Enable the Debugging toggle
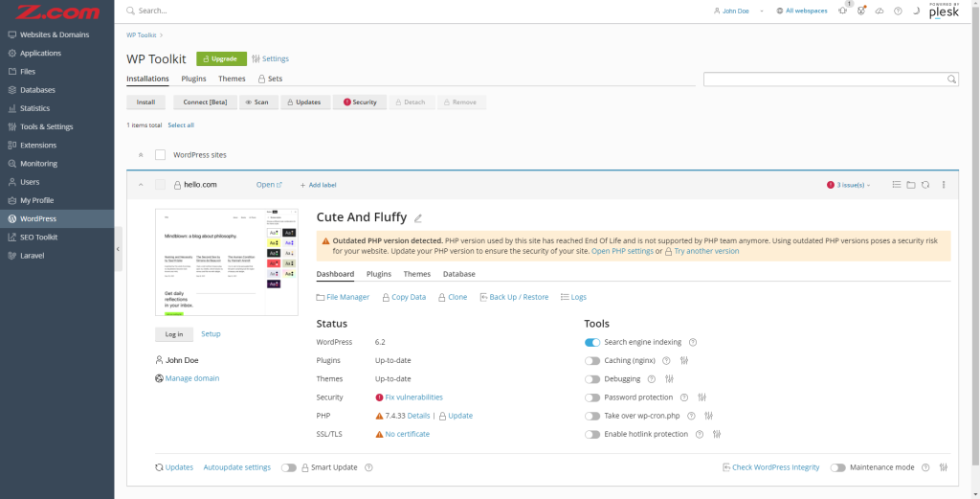 (592, 379)
